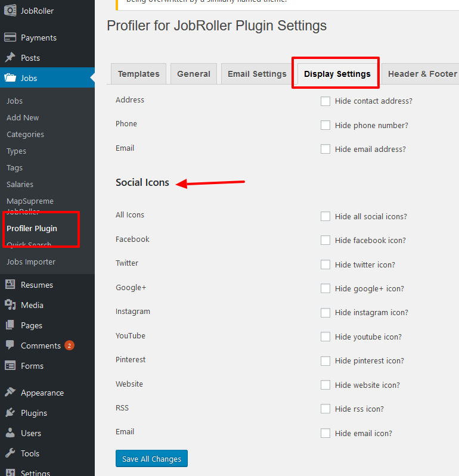
Task: Open Profiler Plugin submenu link
Action: coord(32,229)
